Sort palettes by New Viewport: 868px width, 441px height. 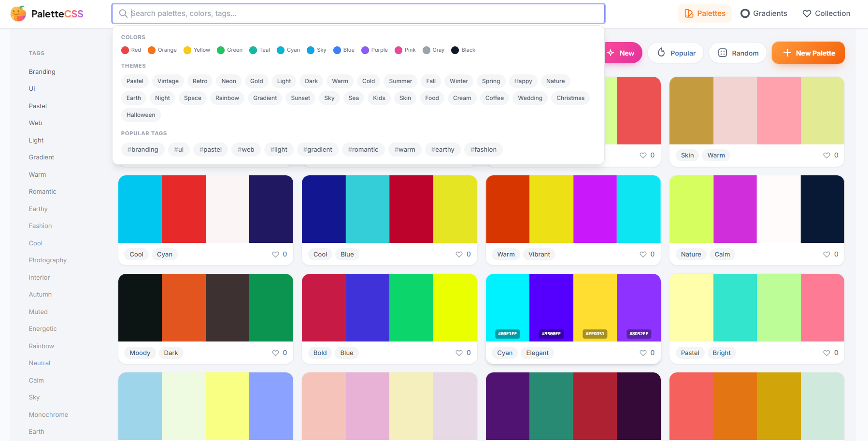[623, 53]
